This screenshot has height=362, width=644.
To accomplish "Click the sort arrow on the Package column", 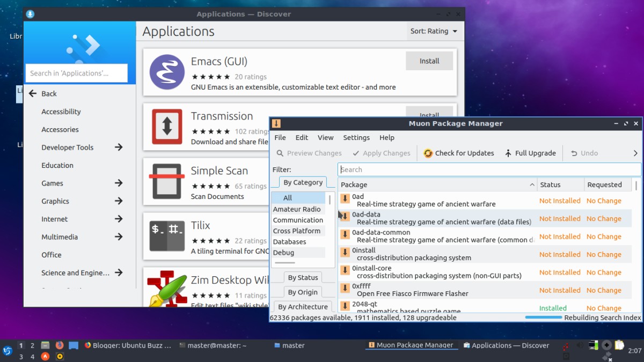I will pyautogui.click(x=532, y=184).
